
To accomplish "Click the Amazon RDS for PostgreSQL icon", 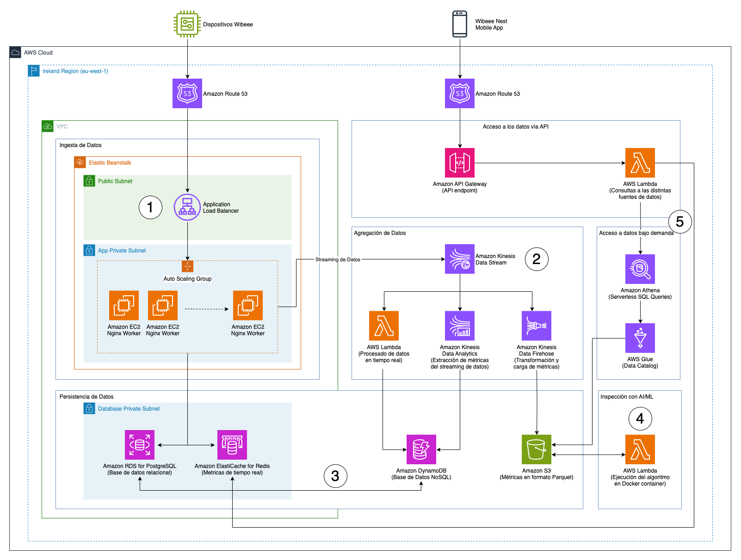I will [140, 445].
